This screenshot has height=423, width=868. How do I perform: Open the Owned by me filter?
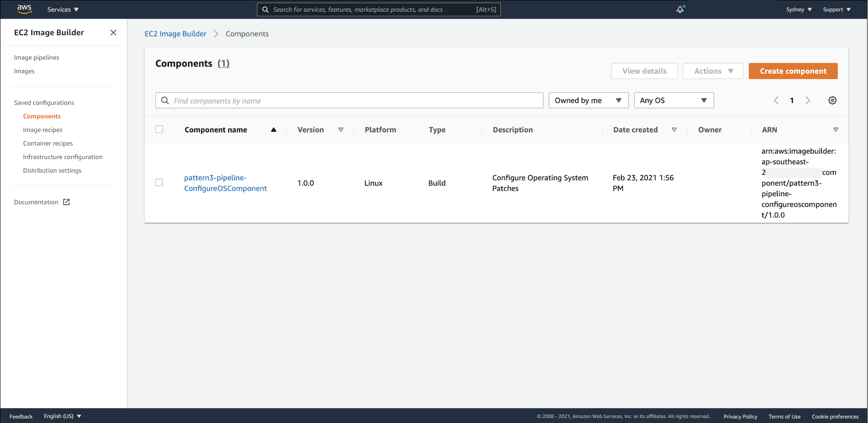coord(588,100)
